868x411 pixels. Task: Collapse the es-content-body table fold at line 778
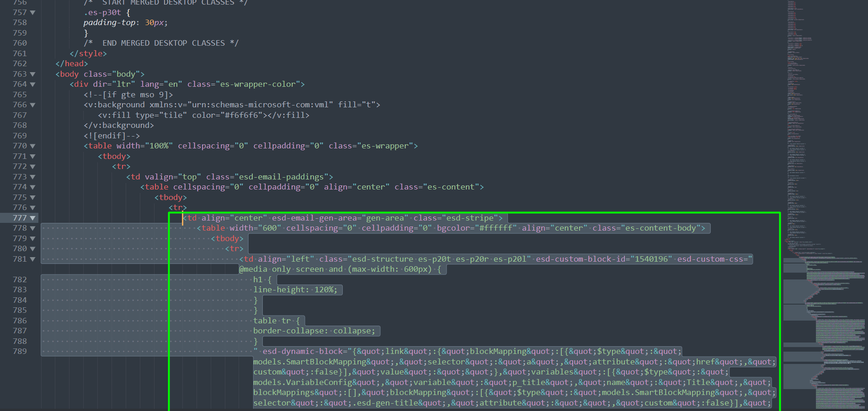click(32, 228)
